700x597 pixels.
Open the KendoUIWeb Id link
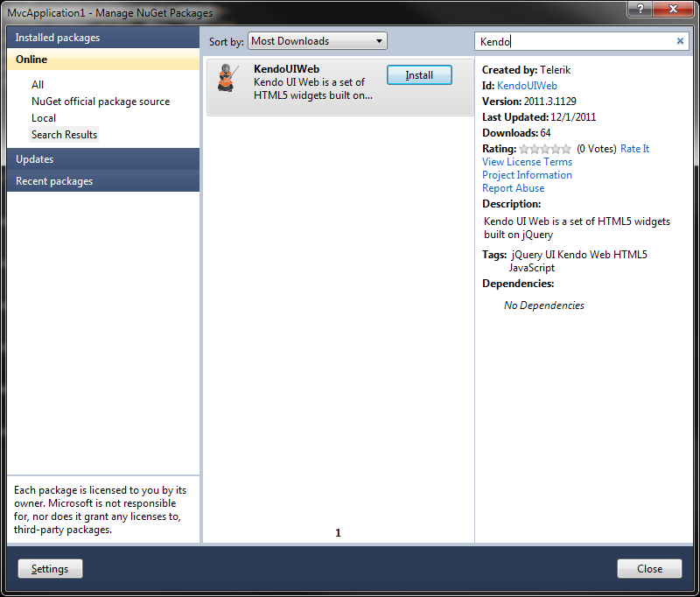[x=527, y=86]
